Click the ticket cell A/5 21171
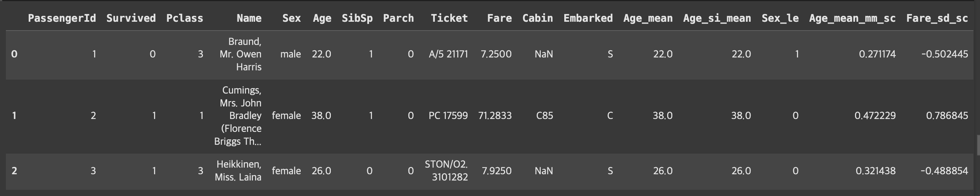Image resolution: width=980 pixels, height=196 pixels. click(448, 54)
